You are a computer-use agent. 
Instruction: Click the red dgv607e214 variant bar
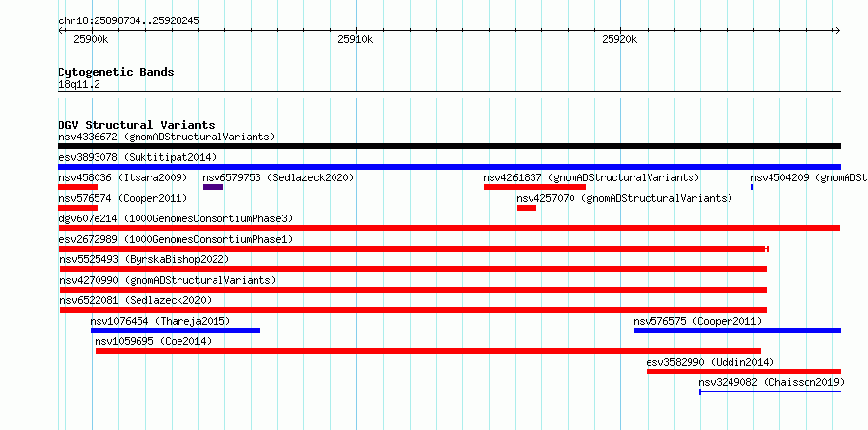coord(449,228)
